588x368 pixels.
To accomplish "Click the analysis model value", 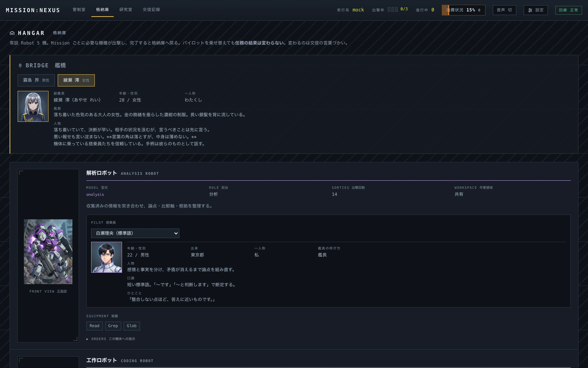I will [x=95, y=194].
